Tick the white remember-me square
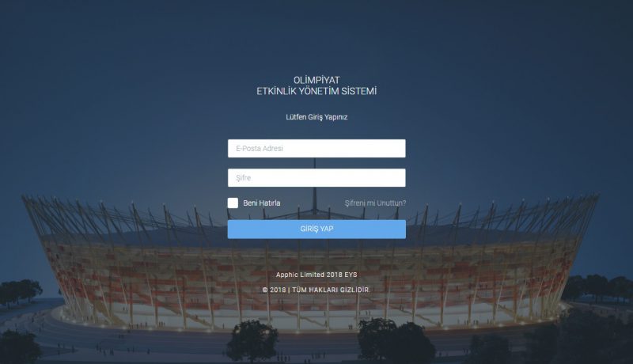This screenshot has width=633, height=364. pos(233,203)
